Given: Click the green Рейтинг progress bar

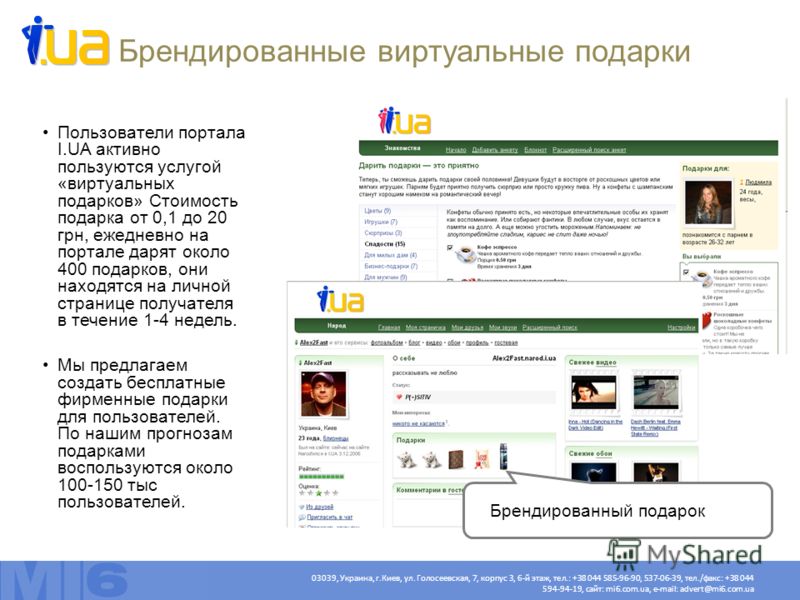Looking at the screenshot, I should click(x=321, y=477).
